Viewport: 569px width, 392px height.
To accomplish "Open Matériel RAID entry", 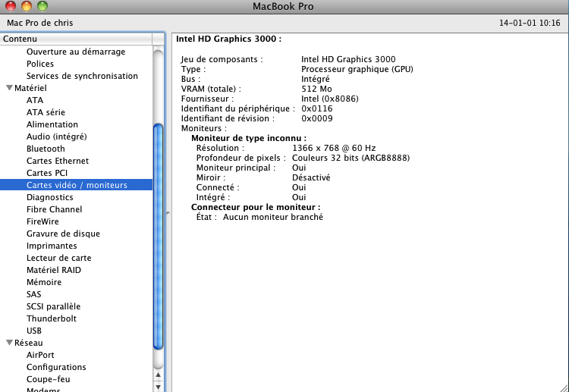I will point(54,270).
